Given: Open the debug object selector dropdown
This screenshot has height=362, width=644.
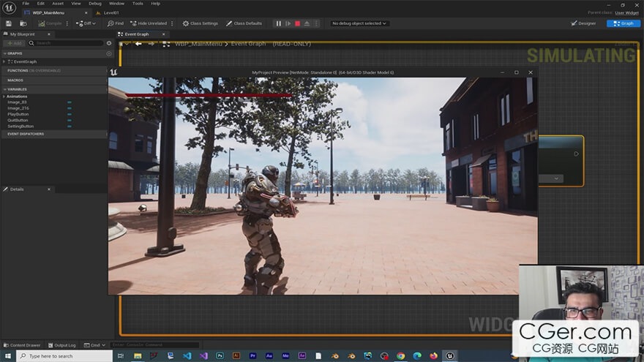Looking at the screenshot, I should (x=359, y=23).
